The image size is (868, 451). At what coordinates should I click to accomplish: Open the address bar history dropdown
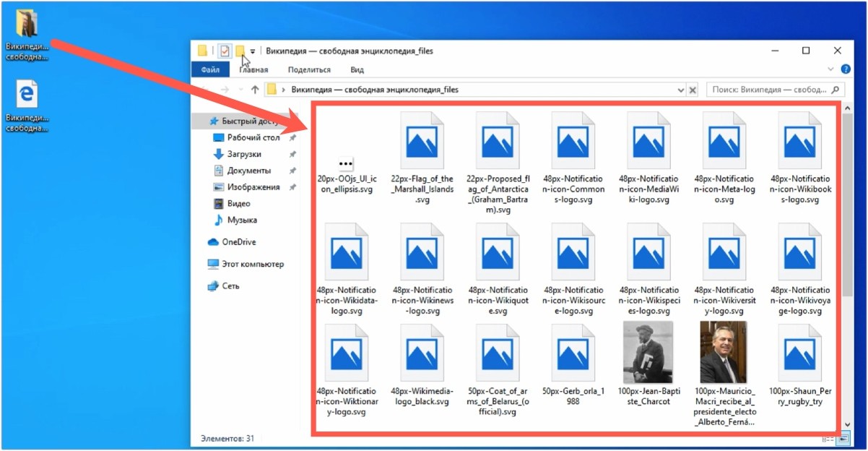(x=681, y=90)
